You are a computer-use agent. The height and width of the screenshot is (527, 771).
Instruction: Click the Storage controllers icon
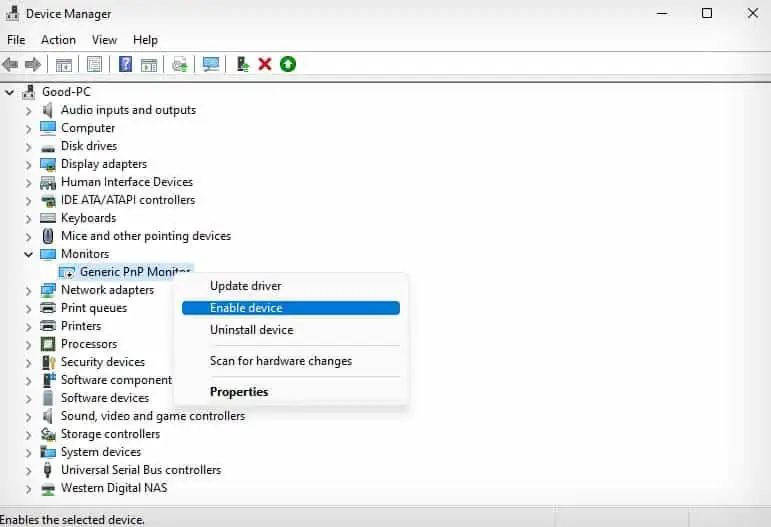click(48, 434)
